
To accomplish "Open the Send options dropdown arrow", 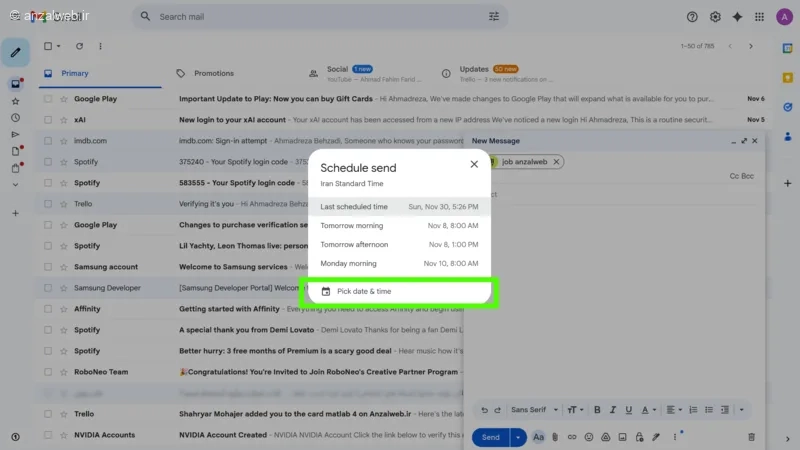I will point(517,437).
